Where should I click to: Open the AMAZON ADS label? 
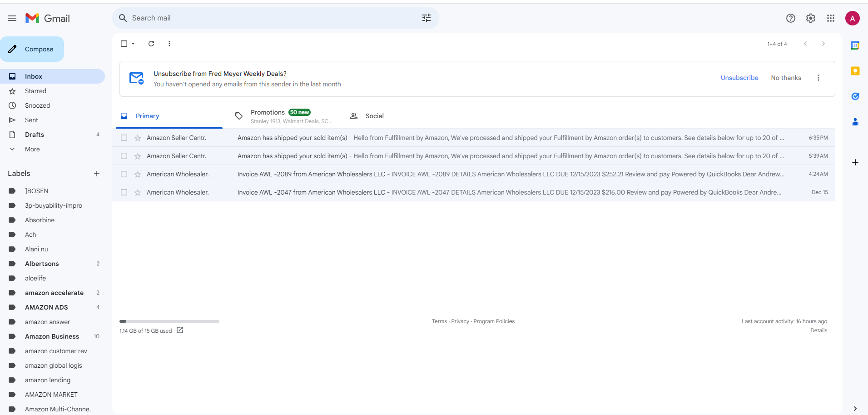(x=52, y=307)
